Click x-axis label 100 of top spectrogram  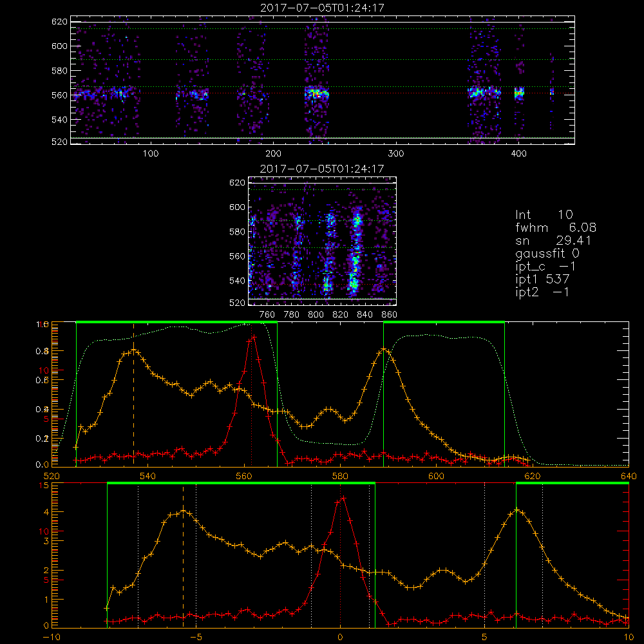click(x=151, y=154)
